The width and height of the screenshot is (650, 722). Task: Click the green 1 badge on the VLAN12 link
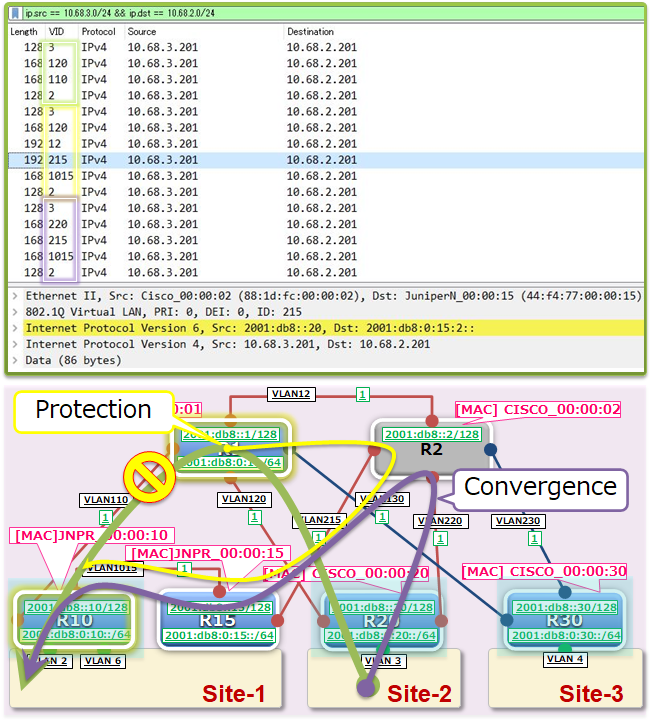(x=363, y=395)
